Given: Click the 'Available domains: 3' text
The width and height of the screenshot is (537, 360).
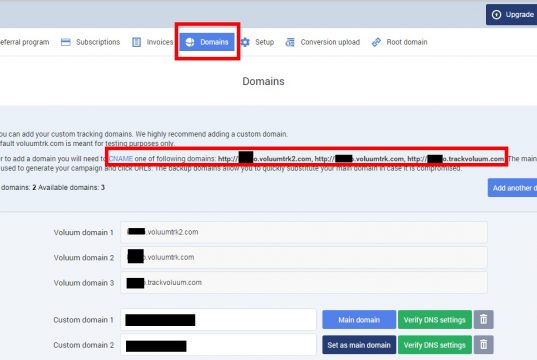Looking at the screenshot, I should pos(71,187).
